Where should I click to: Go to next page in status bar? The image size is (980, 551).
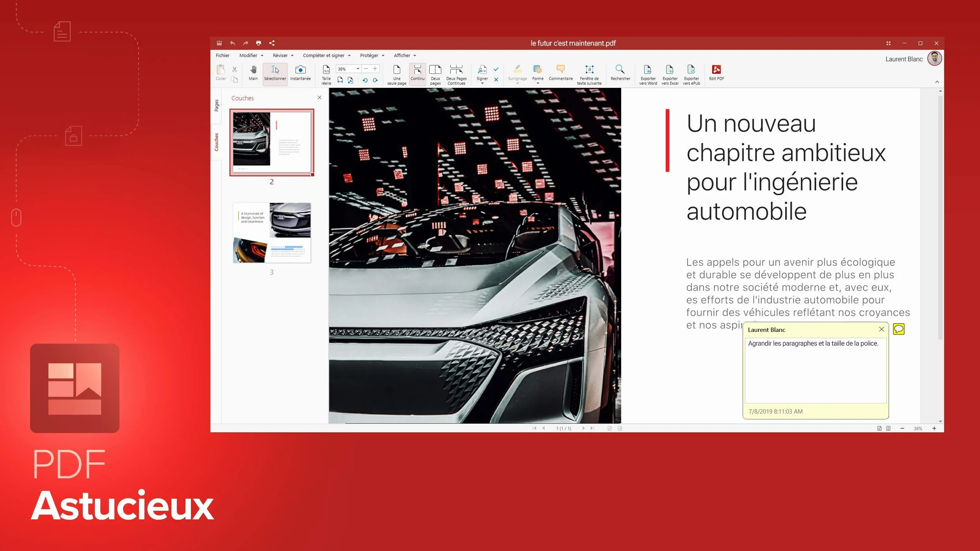583,428
